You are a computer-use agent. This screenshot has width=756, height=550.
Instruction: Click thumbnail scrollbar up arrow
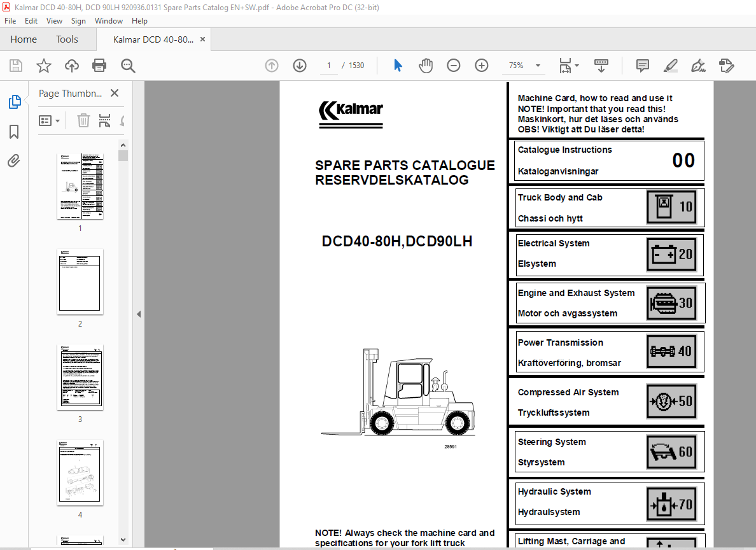pos(123,145)
